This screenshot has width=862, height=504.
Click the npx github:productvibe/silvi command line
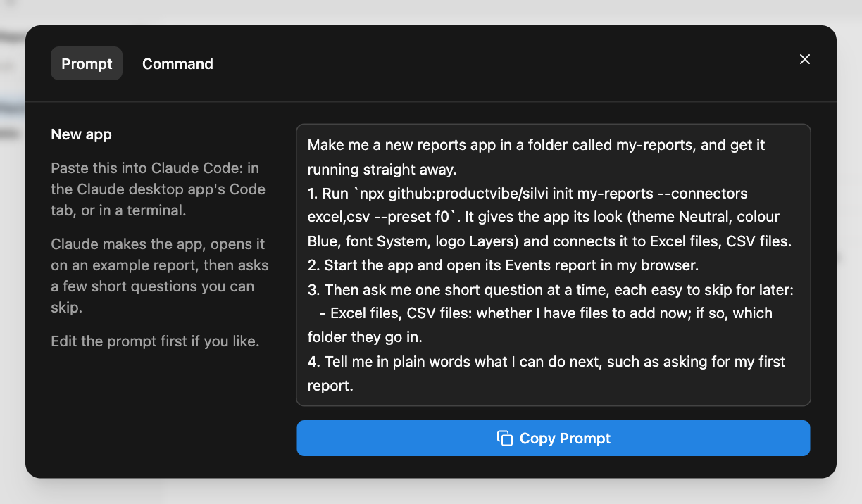550,217
